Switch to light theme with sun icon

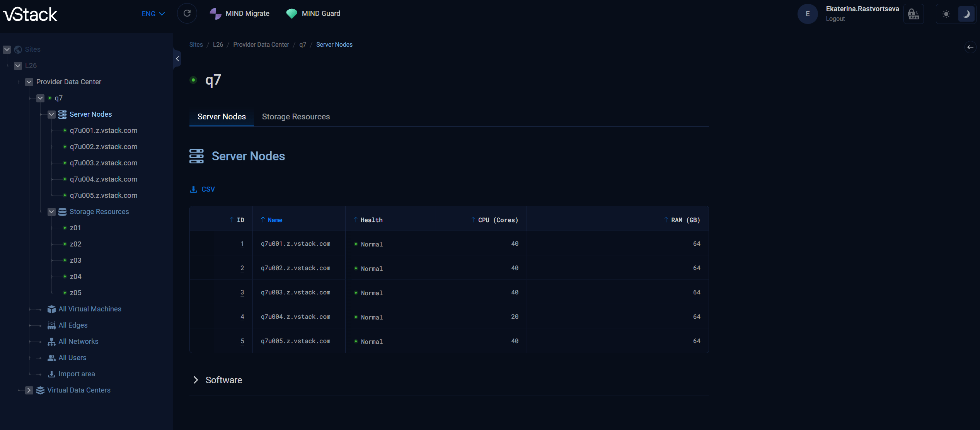pos(946,14)
